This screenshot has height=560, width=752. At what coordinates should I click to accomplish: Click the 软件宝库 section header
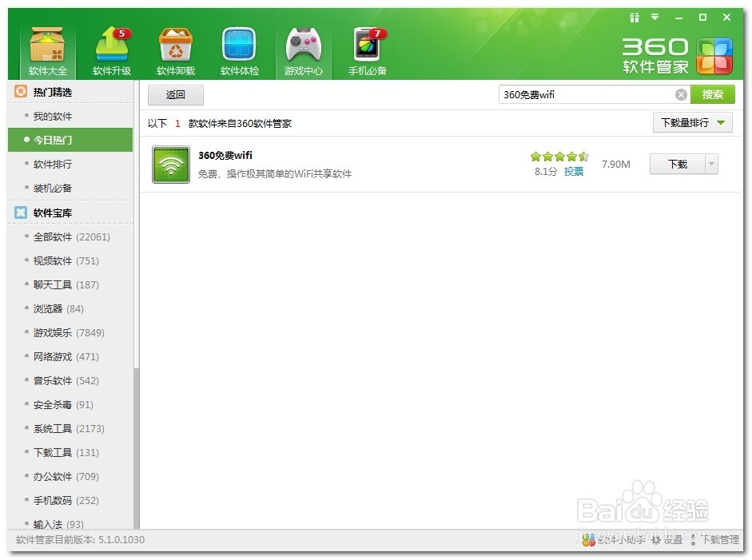pos(70,212)
